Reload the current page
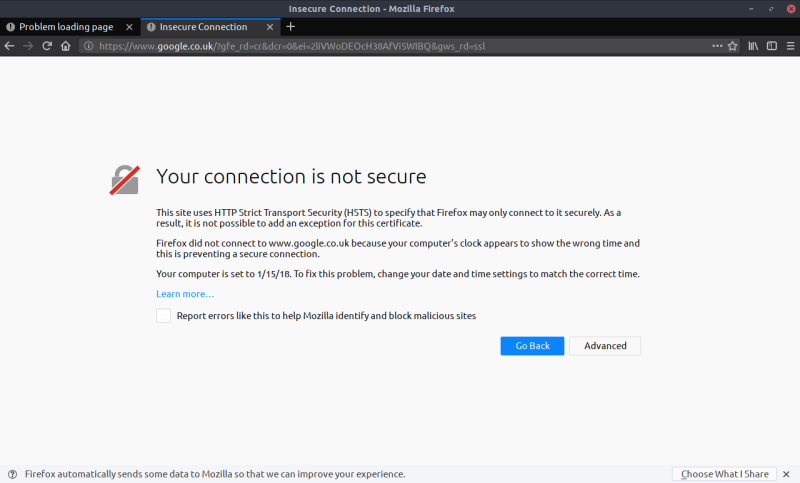The height and width of the screenshot is (483, 800). (46, 46)
